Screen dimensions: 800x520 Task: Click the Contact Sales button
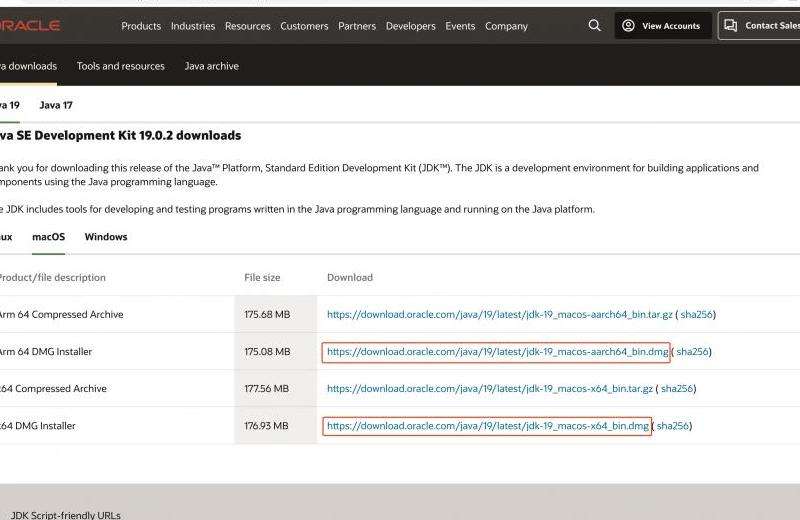(762, 26)
